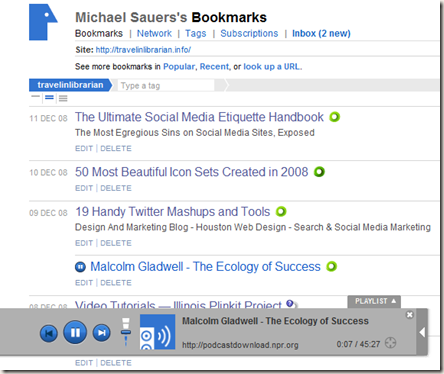Close the media player bar
This screenshot has width=444, height=374.
[410, 315]
